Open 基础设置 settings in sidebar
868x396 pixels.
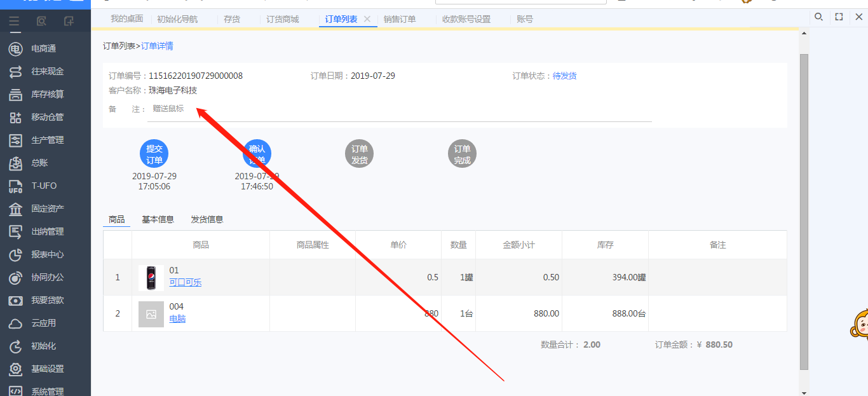[47, 369]
